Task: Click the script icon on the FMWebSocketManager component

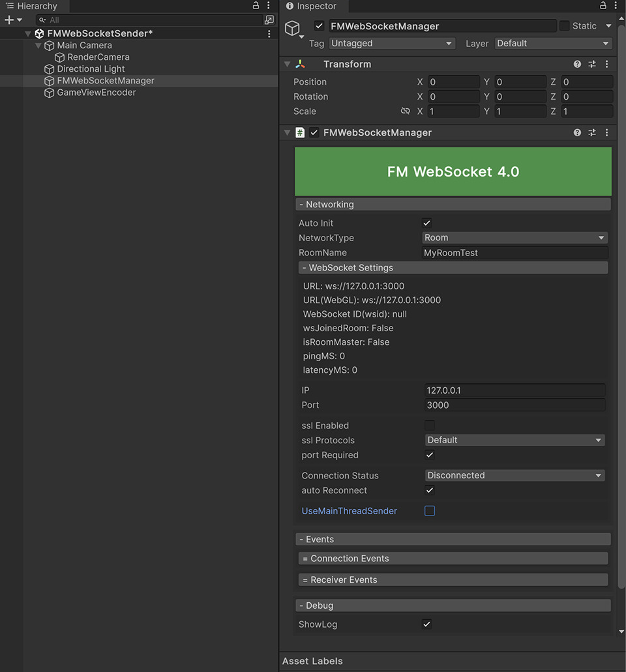Action: click(299, 132)
